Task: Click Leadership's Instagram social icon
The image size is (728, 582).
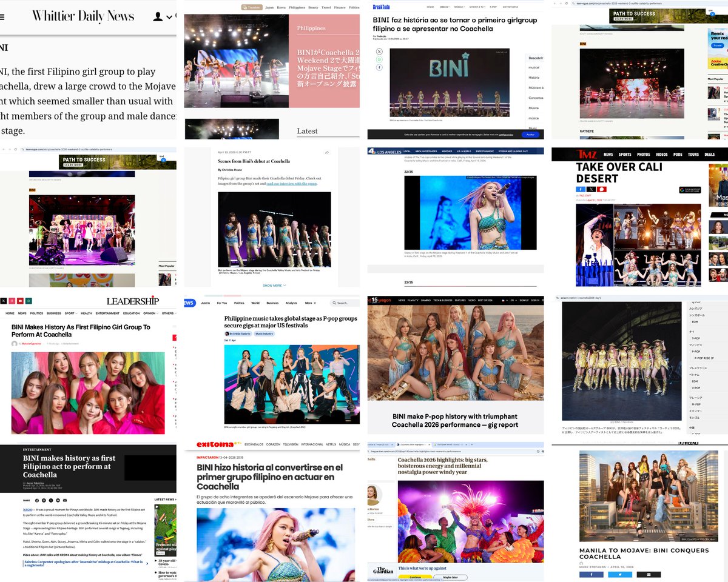Action: (x=12, y=301)
